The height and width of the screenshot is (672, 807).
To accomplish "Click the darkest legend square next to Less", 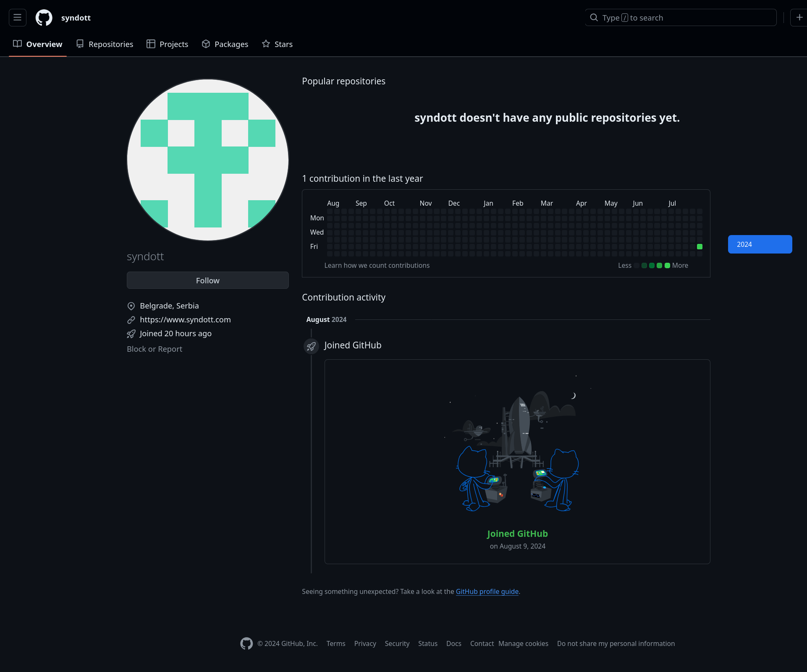I will 637,265.
